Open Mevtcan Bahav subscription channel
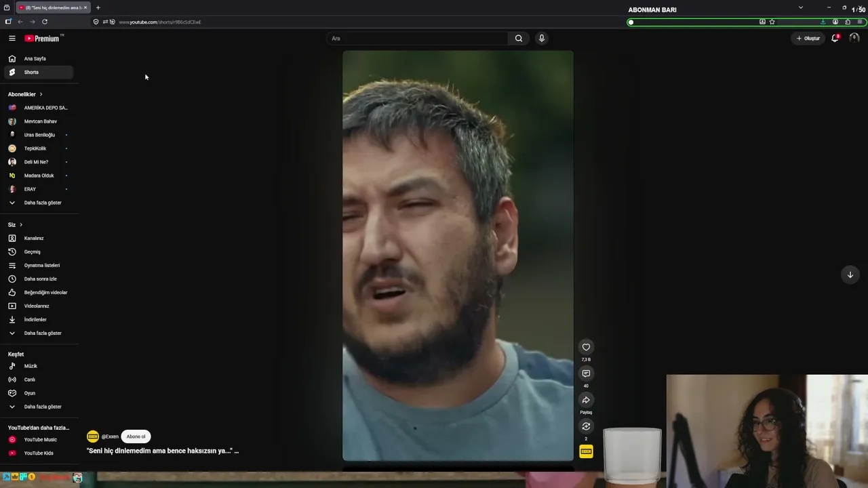This screenshot has height=488, width=868. 38,121
